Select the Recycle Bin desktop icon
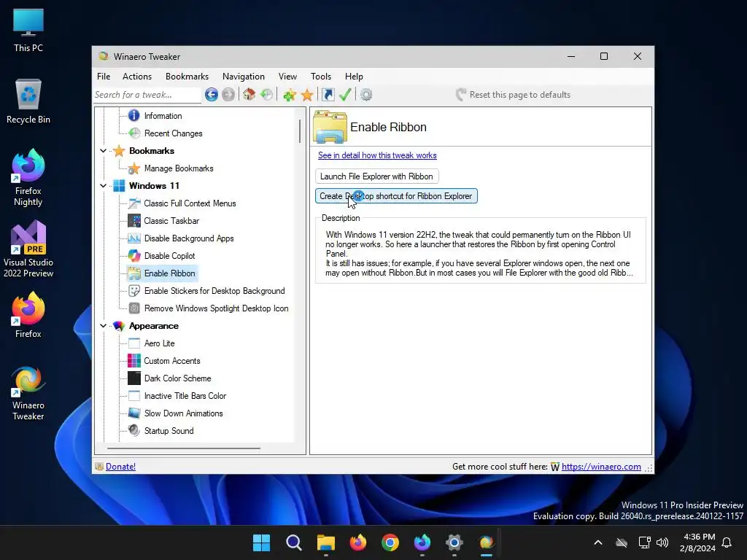 point(28,101)
